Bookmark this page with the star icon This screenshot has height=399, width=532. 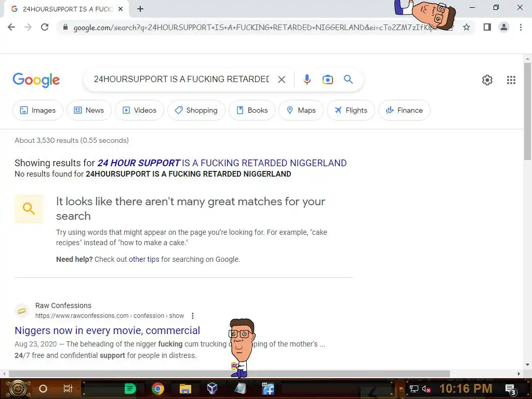[467, 27]
